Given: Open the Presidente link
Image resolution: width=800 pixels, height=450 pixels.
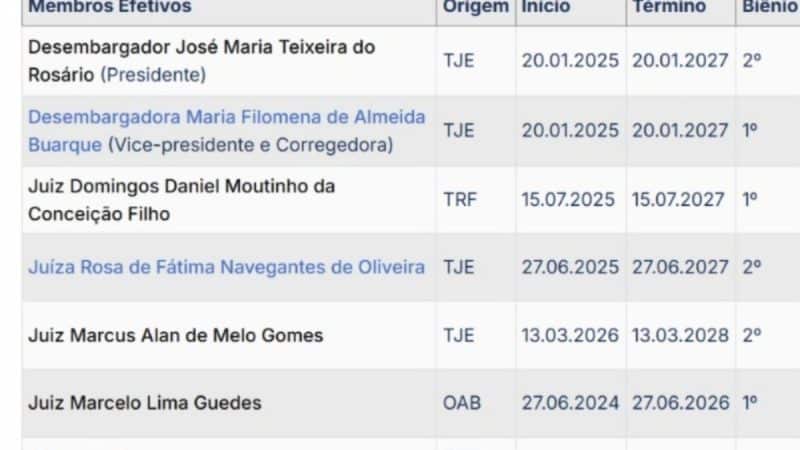Looking at the screenshot, I should click(x=153, y=75).
